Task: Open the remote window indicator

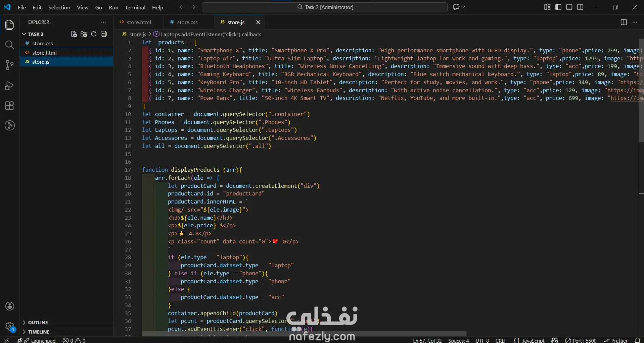Action: click(x=6, y=340)
